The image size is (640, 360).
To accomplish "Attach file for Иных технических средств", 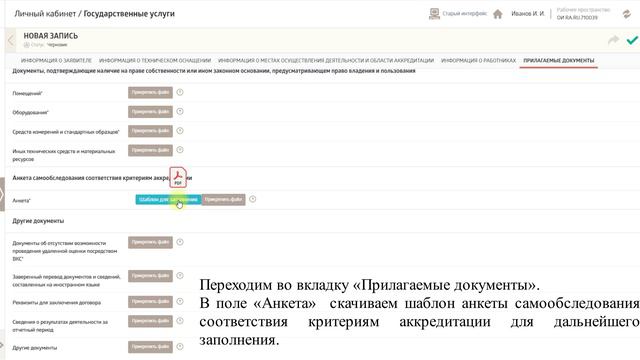I will click(x=150, y=150).
